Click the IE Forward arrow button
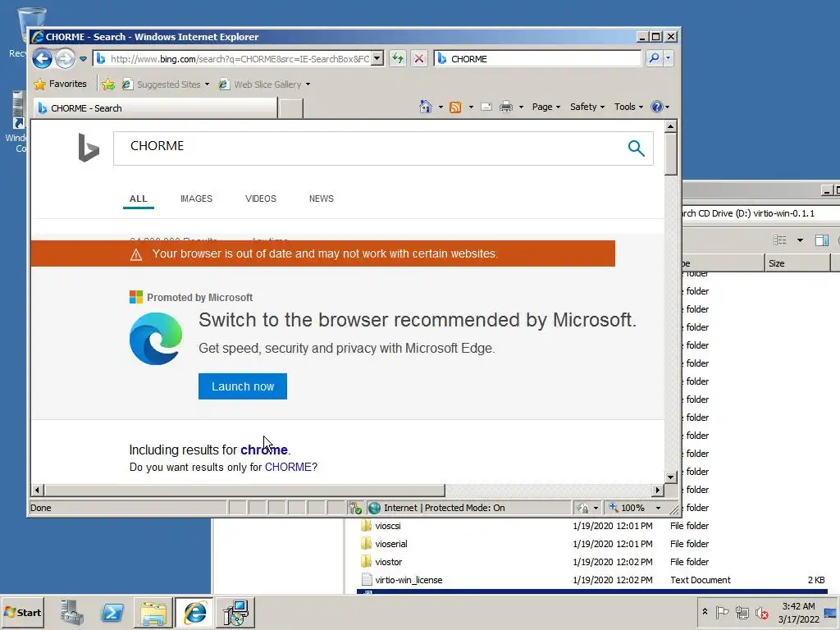This screenshot has height=630, width=840. [x=66, y=58]
